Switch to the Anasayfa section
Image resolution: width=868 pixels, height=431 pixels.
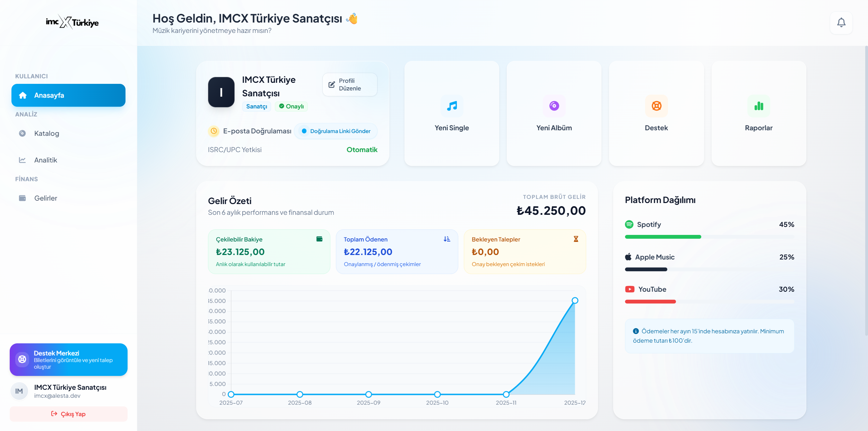68,95
